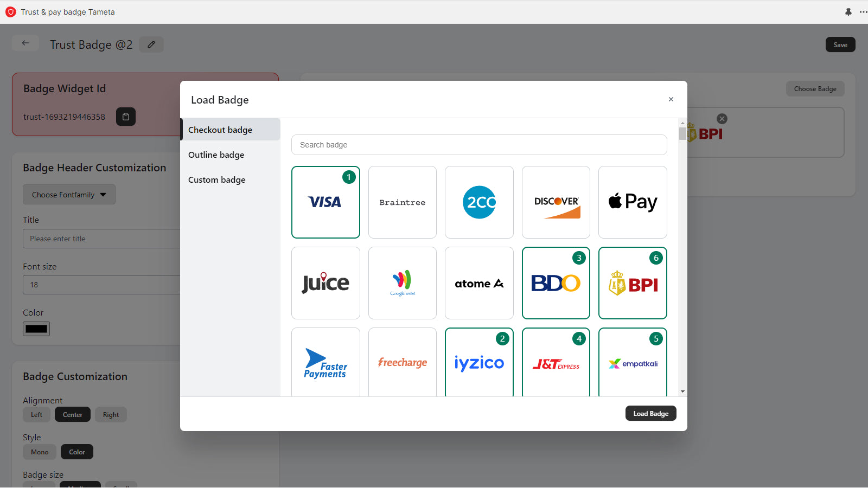Select the Visa badge thumbnail
The image size is (868, 488).
pos(325,202)
